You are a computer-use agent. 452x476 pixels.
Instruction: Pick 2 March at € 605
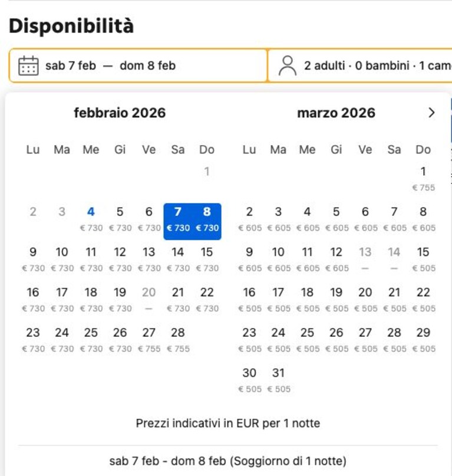coord(249,219)
